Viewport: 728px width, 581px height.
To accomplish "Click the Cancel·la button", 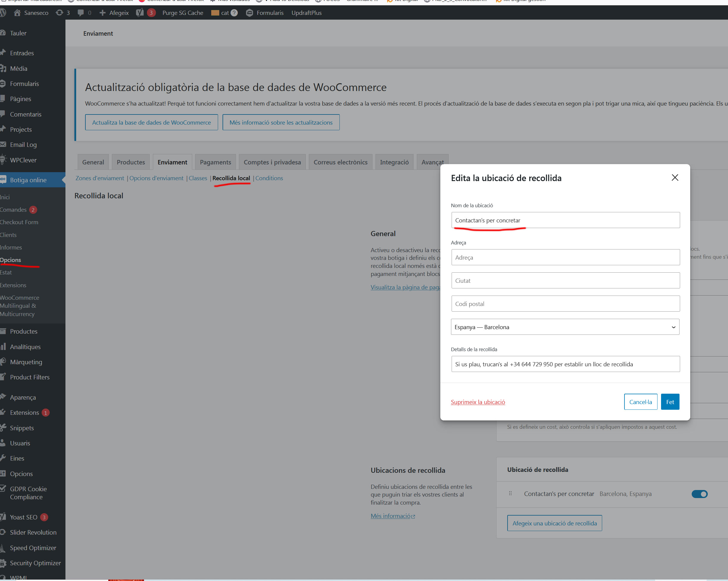I will click(x=641, y=402).
